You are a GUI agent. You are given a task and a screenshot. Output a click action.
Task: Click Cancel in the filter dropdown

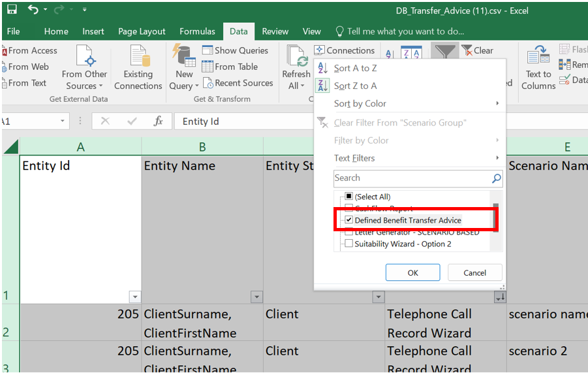click(474, 272)
